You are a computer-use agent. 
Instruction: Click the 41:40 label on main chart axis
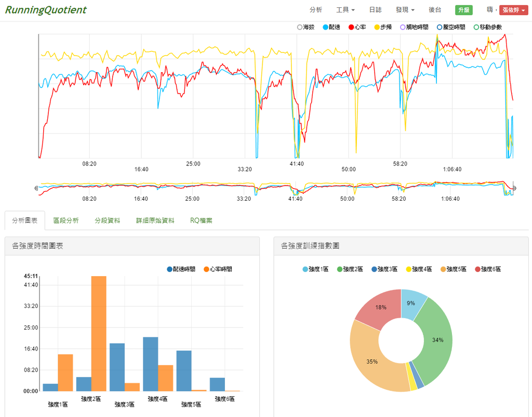pos(297,164)
